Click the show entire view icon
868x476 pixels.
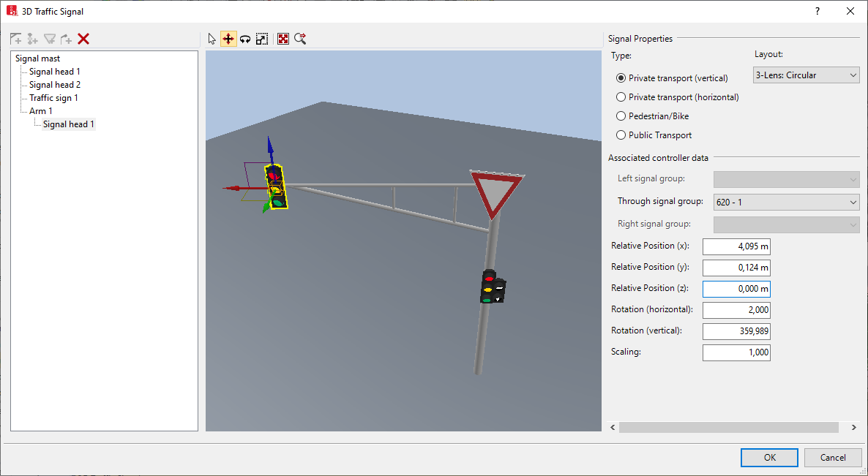point(283,39)
